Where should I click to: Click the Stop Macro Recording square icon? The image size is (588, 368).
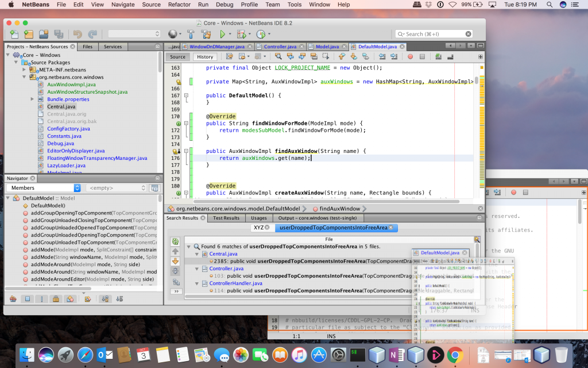(422, 57)
